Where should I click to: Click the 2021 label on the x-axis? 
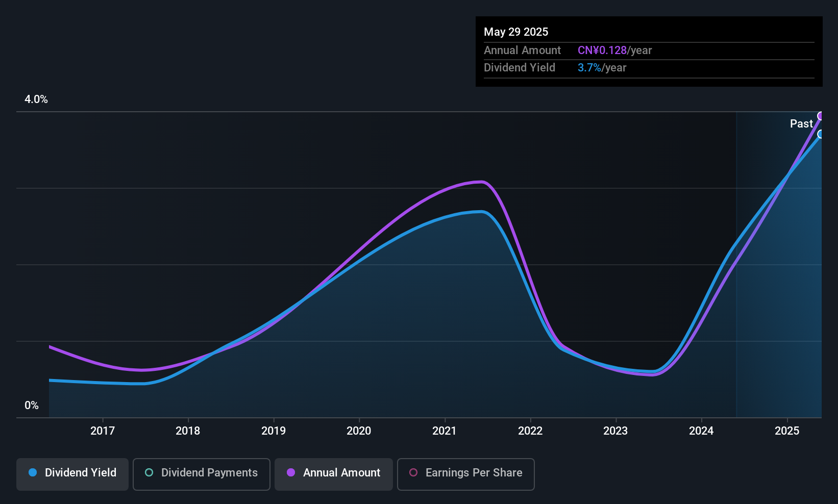[445, 431]
